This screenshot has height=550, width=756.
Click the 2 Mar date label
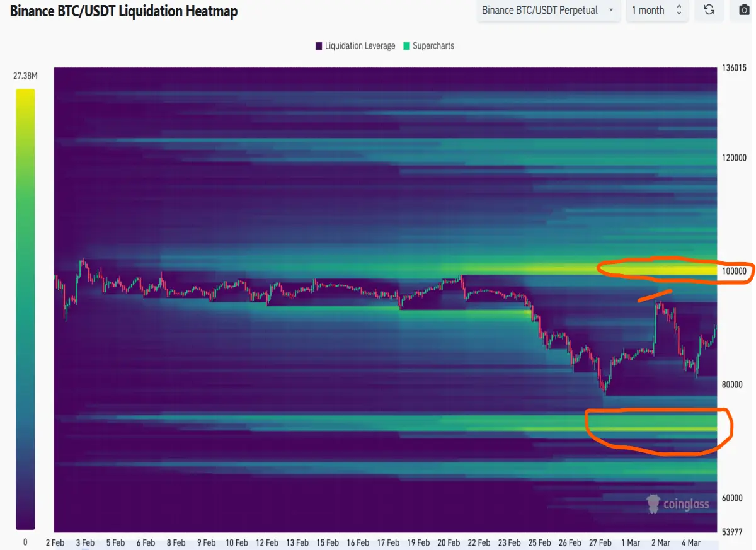660,542
